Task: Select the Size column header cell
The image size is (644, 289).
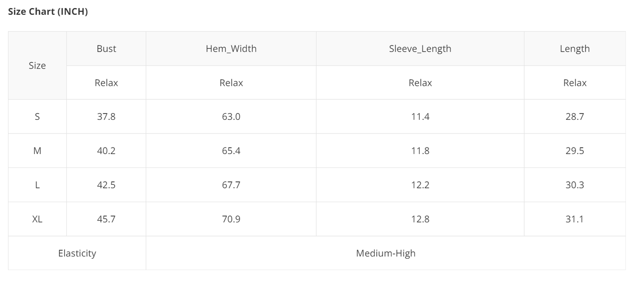Action: click(37, 65)
